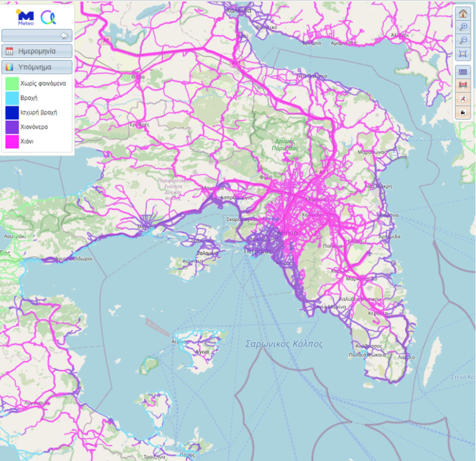Click the Meteo logo
The image size is (476, 461).
25,17
